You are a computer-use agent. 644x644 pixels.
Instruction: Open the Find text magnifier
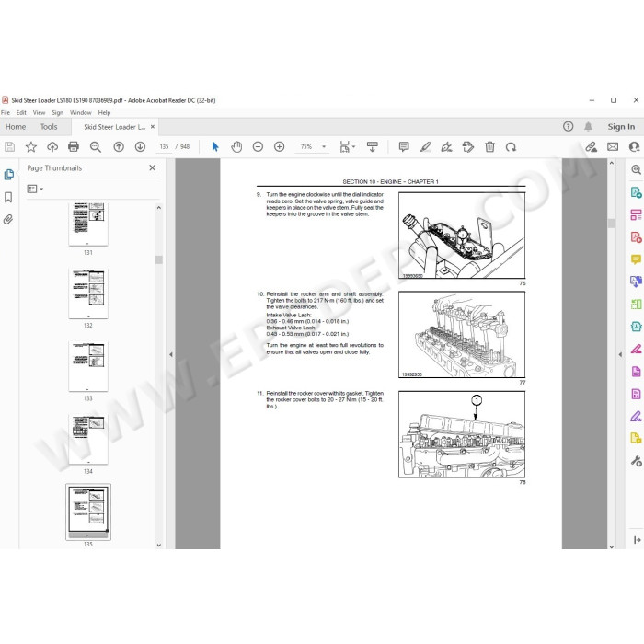pos(96,146)
